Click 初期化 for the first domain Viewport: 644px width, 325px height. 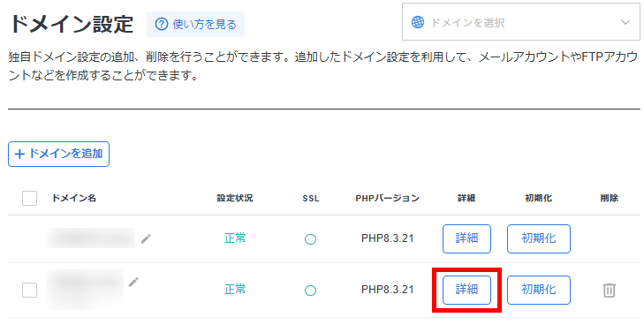point(539,238)
